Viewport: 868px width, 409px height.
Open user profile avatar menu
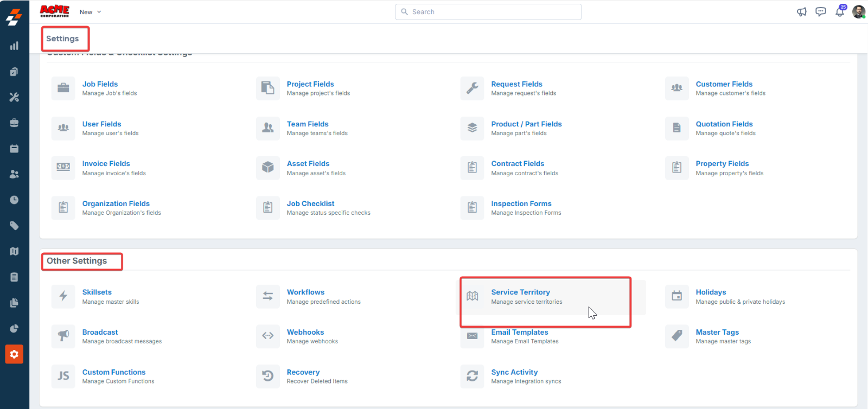858,12
